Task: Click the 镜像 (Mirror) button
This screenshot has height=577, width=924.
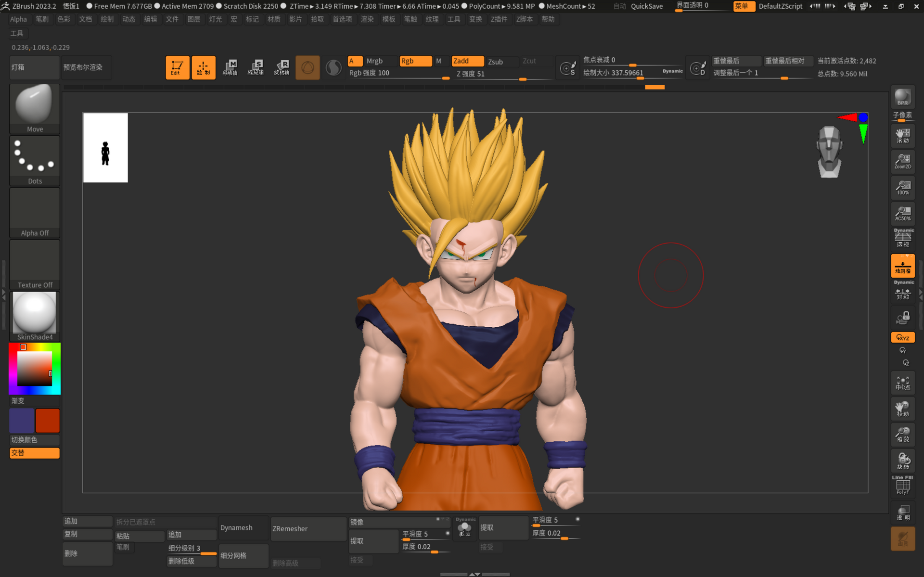Action: [399, 522]
